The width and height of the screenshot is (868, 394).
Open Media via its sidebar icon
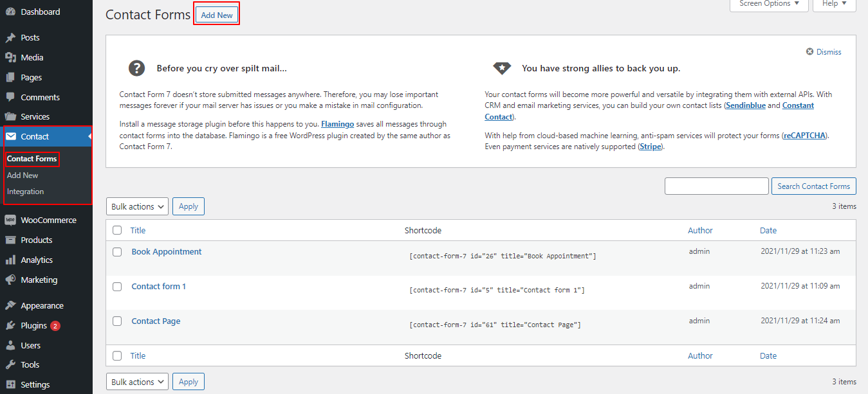coord(10,58)
